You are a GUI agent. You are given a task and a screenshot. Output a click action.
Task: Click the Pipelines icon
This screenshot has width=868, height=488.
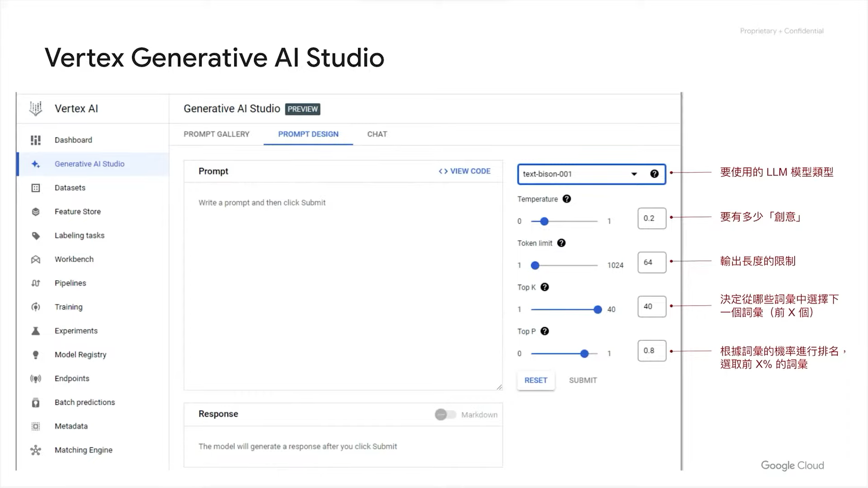36,283
